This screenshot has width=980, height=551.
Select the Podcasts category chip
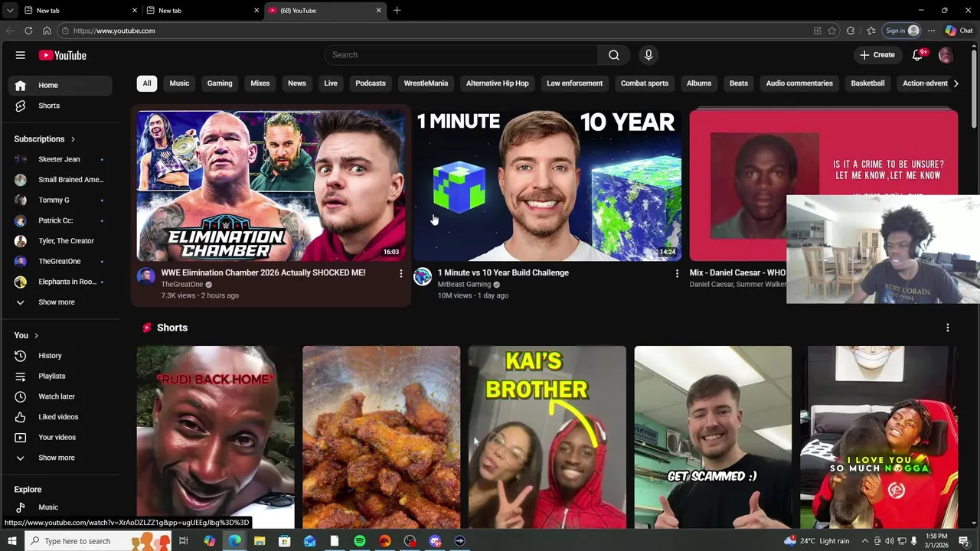(x=371, y=83)
